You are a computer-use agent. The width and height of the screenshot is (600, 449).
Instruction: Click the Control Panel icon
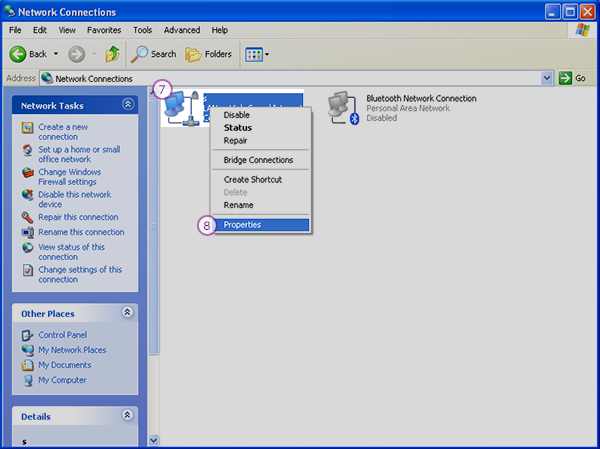27,335
